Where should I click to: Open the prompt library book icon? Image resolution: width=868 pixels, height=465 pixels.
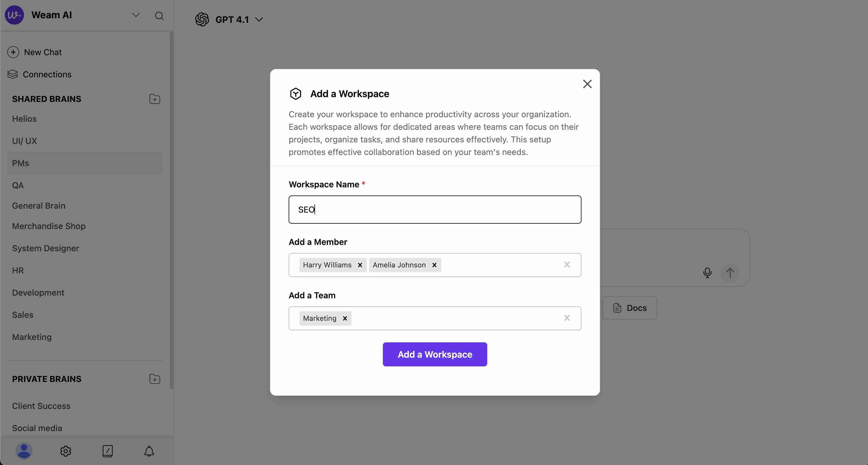point(107,451)
